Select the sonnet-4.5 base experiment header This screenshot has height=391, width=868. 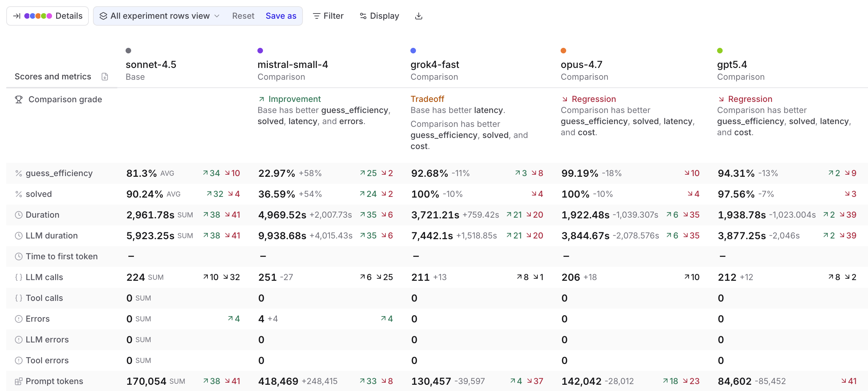coord(151,64)
